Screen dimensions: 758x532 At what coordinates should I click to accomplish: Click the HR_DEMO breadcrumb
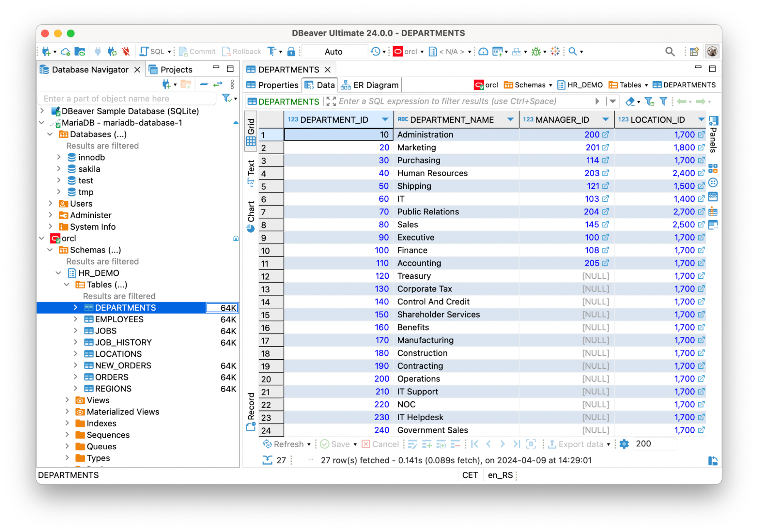click(580, 85)
